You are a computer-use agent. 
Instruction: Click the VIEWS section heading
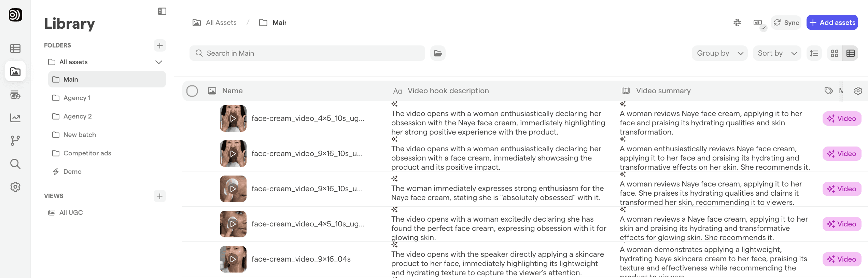[x=54, y=196]
